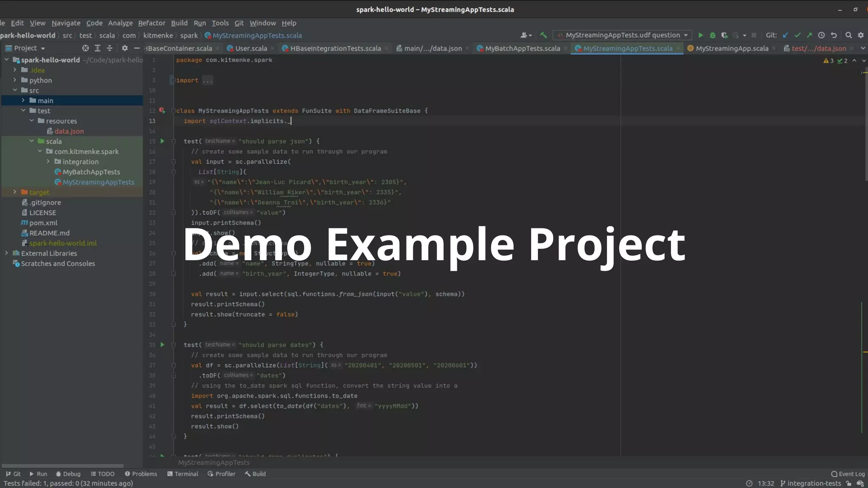Expand the target folder

pos(15,192)
